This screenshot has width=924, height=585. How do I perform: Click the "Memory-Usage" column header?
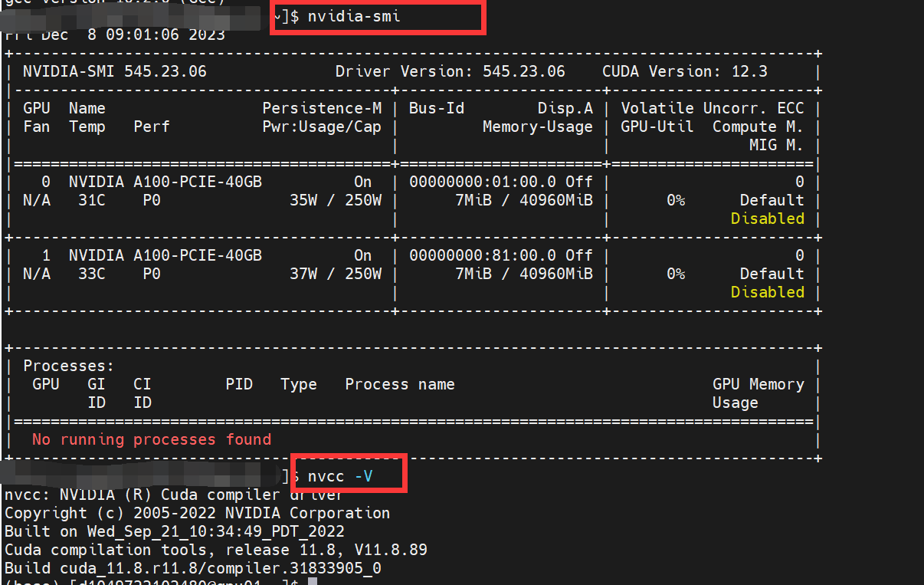tap(538, 127)
